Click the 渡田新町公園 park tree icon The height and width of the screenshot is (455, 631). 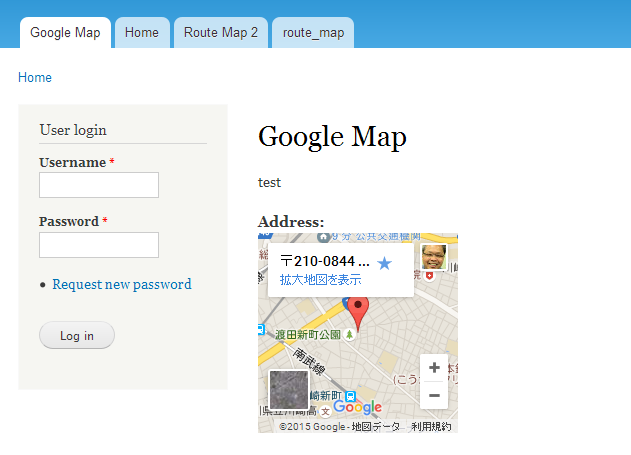[350, 334]
